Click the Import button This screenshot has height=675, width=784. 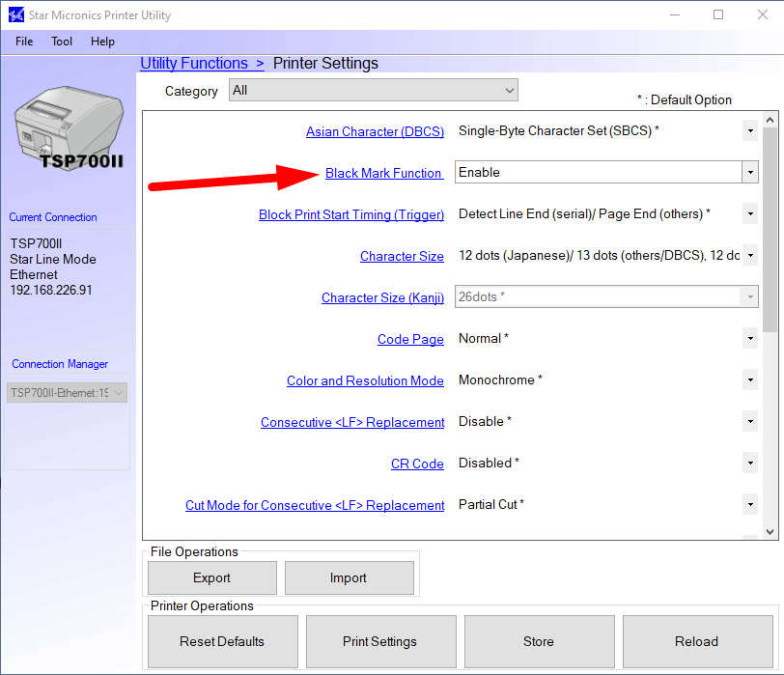pyautogui.click(x=349, y=578)
